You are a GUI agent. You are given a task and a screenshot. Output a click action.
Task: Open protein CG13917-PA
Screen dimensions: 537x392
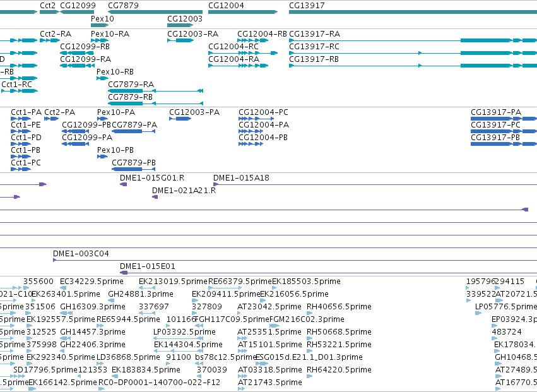tap(496, 112)
